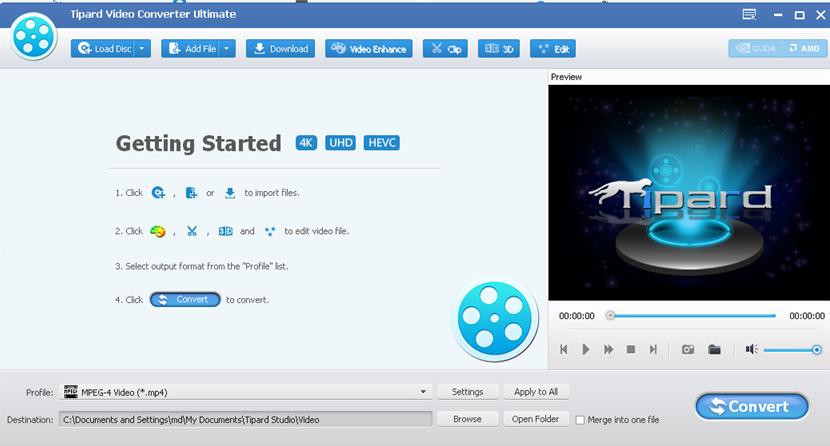Click the Video Enhance toolbar button
Image resolution: width=830 pixels, height=446 pixels.
tap(368, 48)
